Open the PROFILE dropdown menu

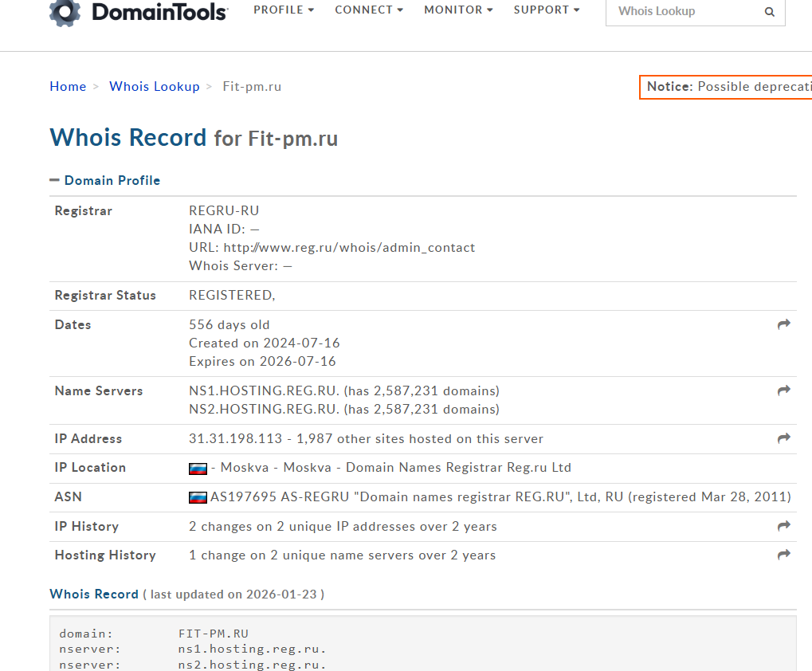pyautogui.click(x=284, y=10)
